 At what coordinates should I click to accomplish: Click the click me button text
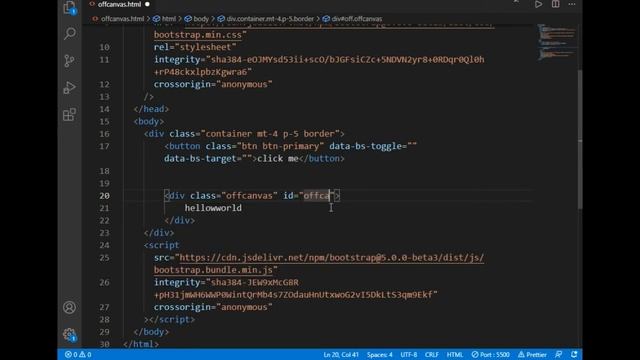(x=278, y=158)
